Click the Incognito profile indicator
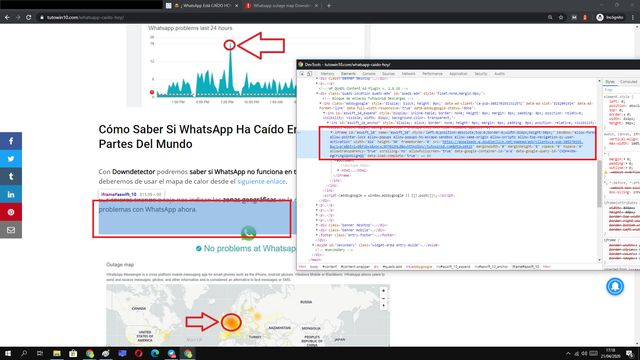 click(610, 18)
